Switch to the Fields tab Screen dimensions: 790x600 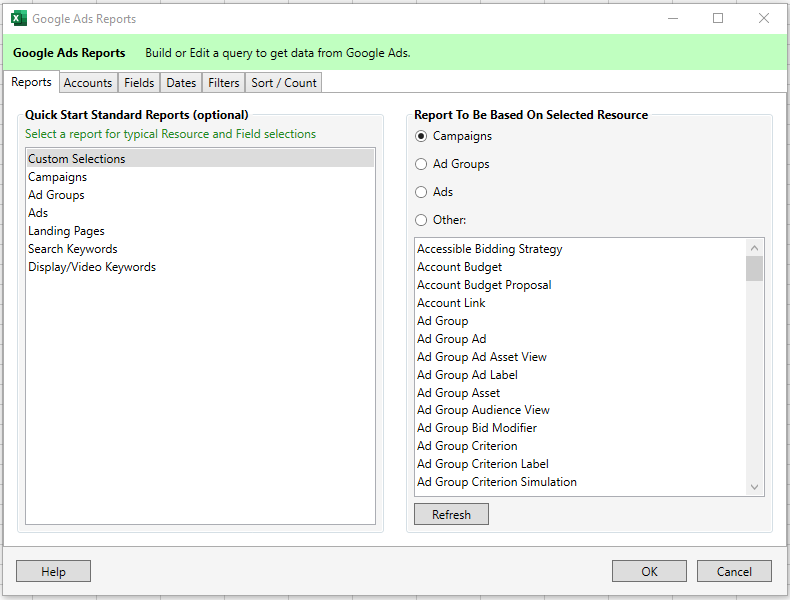pos(139,83)
